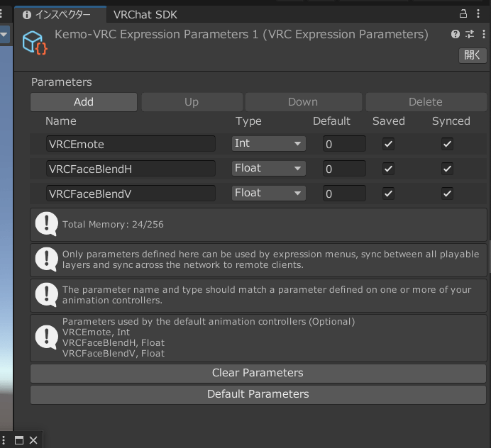
Task: Click the Default Parameters button
Action: (x=258, y=394)
